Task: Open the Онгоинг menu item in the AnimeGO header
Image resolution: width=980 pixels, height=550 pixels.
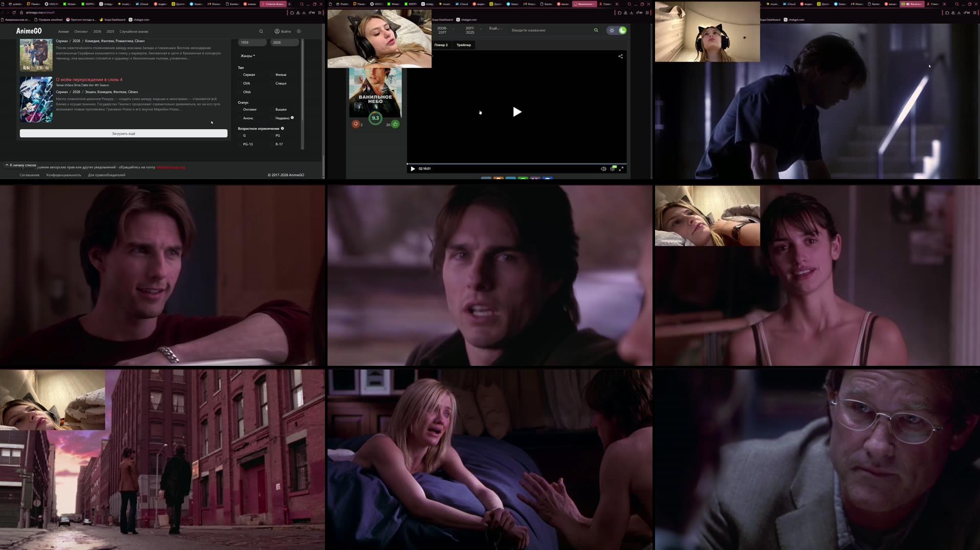Action: click(81, 32)
